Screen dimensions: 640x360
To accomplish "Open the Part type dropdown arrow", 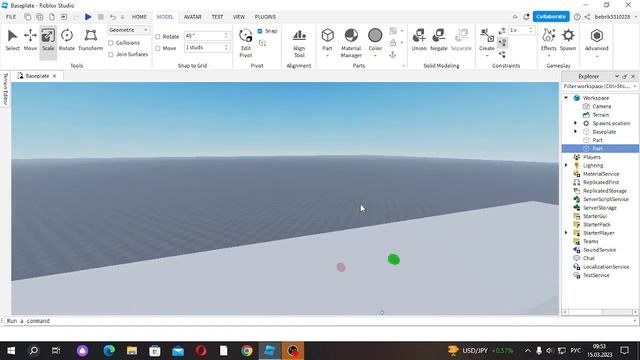I will point(327,55).
